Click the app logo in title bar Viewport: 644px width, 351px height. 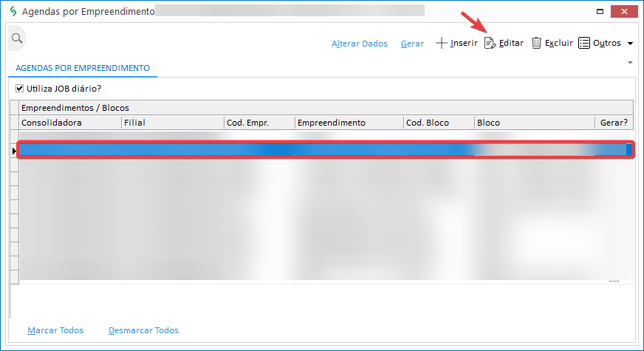[x=12, y=12]
